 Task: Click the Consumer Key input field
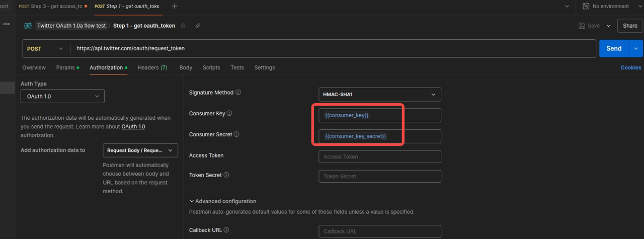(x=380, y=115)
